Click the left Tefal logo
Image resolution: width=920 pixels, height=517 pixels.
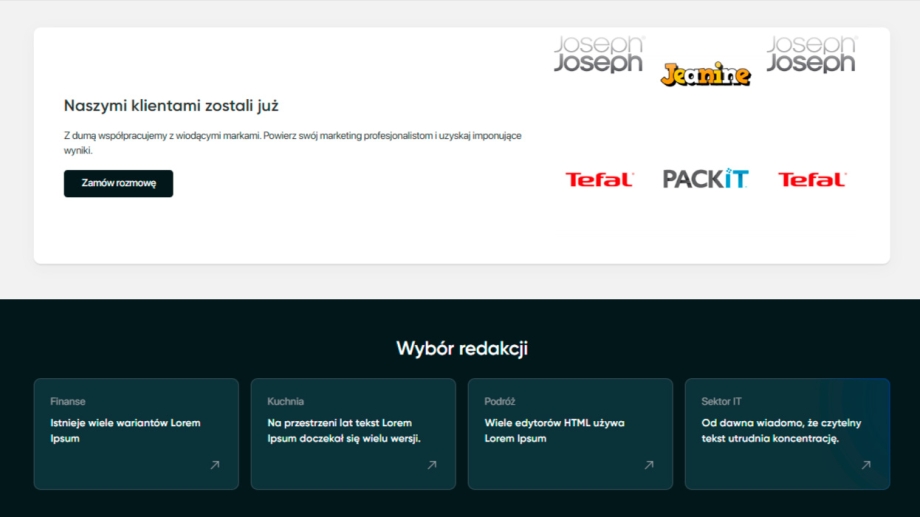[599, 180]
